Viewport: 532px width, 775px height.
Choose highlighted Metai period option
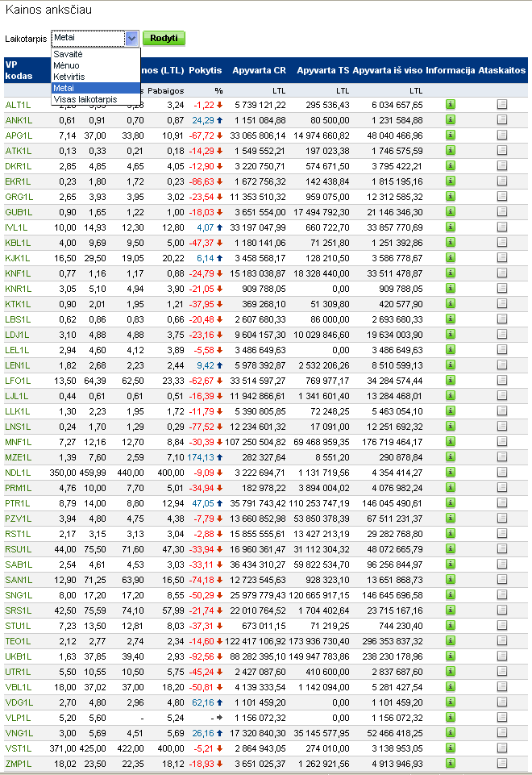[96, 88]
